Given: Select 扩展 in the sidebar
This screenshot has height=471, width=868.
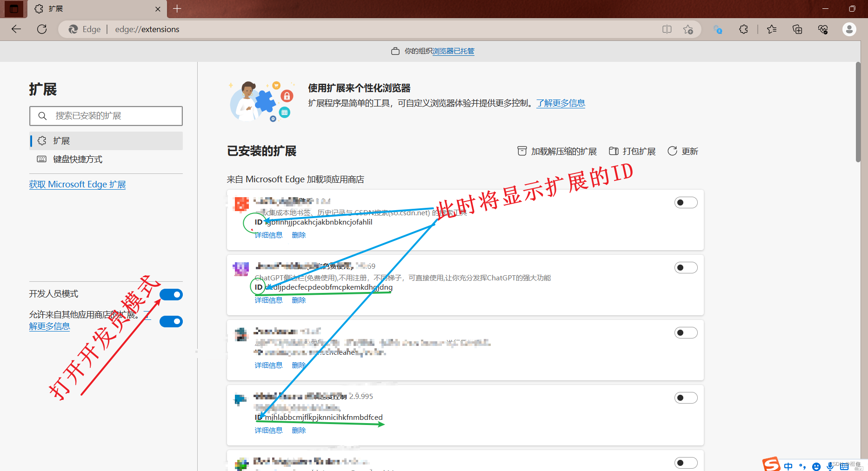Looking at the screenshot, I should [x=106, y=141].
